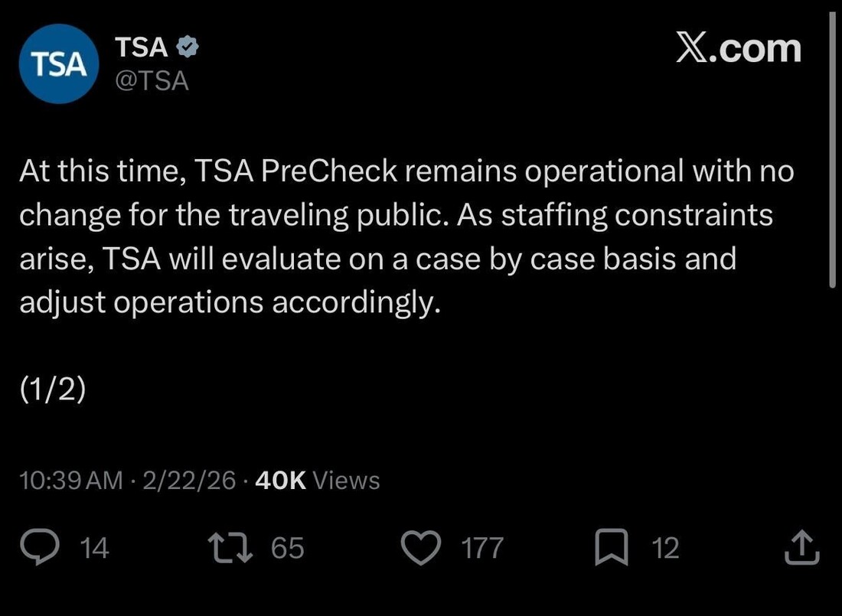Click the blue verified badge
842x616 pixels.
click(188, 47)
